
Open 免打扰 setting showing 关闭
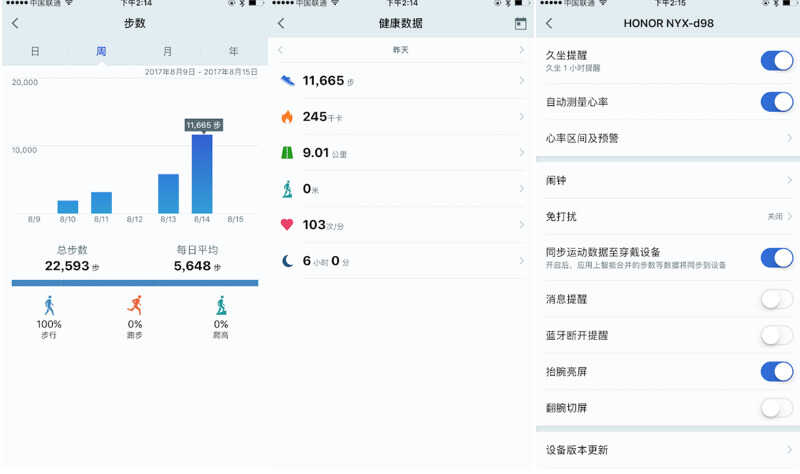click(668, 216)
